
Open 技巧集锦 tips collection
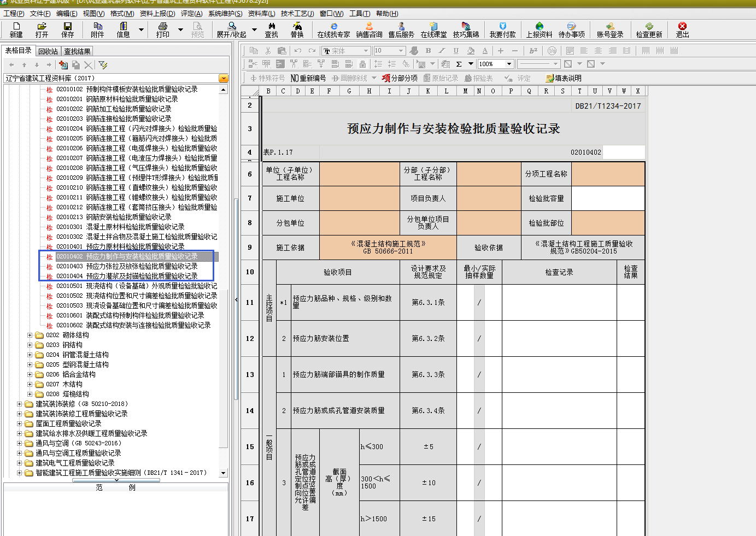466,30
